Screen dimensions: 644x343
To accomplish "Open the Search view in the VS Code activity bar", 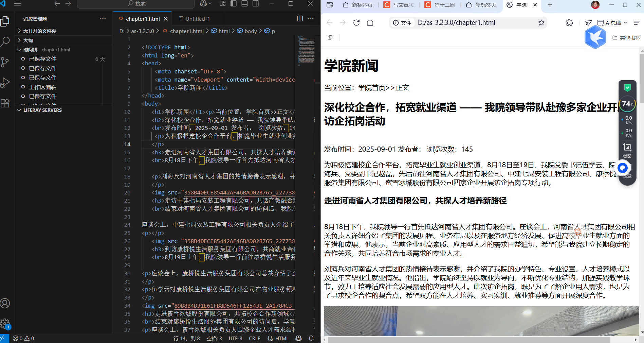I will tap(5, 41).
